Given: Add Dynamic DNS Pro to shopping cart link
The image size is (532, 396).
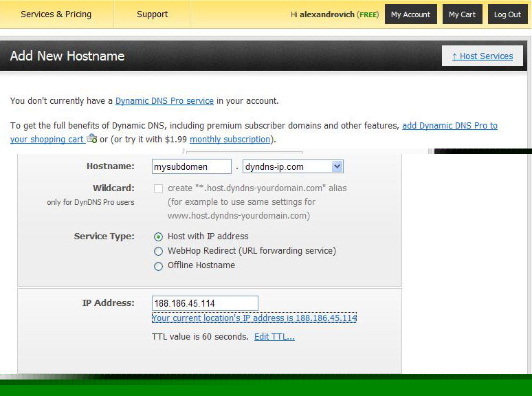Looking at the screenshot, I should coord(450,126).
